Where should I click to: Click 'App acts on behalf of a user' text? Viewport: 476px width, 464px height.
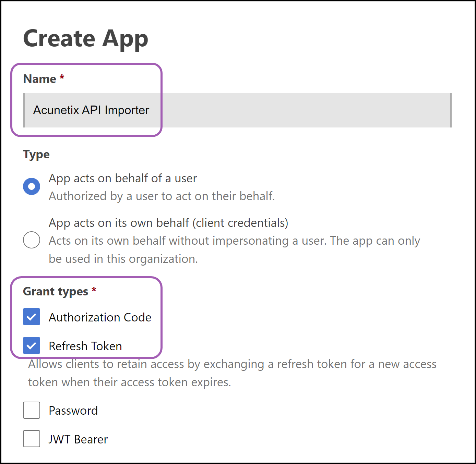(x=123, y=179)
